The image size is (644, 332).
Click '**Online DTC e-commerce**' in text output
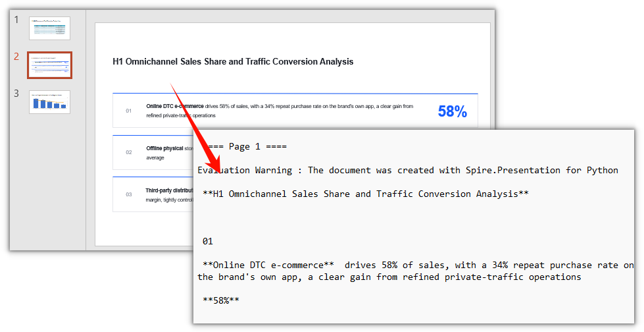point(268,265)
